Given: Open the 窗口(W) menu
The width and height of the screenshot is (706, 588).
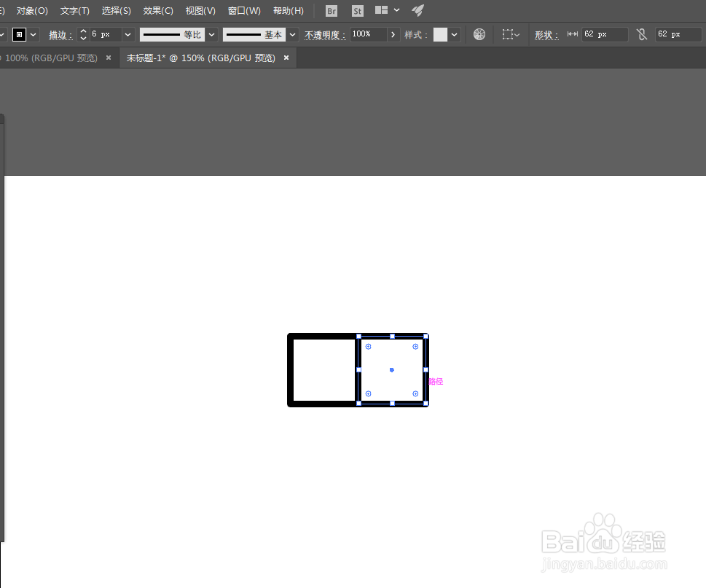Looking at the screenshot, I should click(244, 11).
